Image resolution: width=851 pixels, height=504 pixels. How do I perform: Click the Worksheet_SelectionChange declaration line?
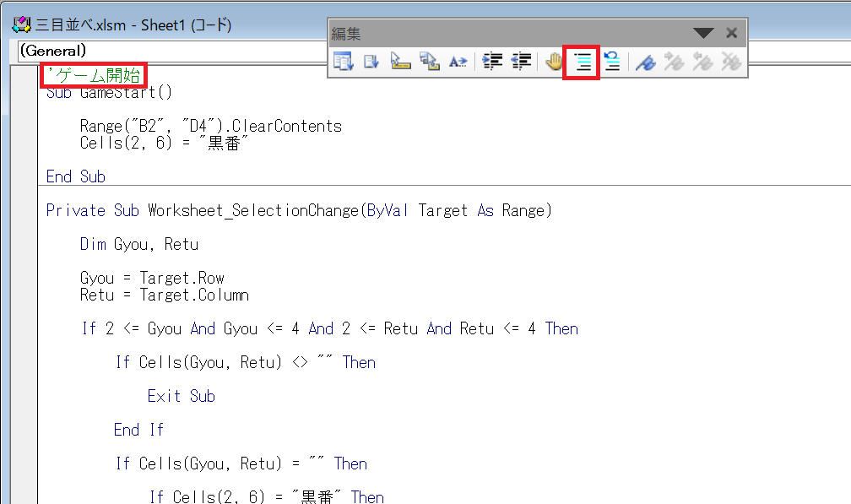pos(299,210)
